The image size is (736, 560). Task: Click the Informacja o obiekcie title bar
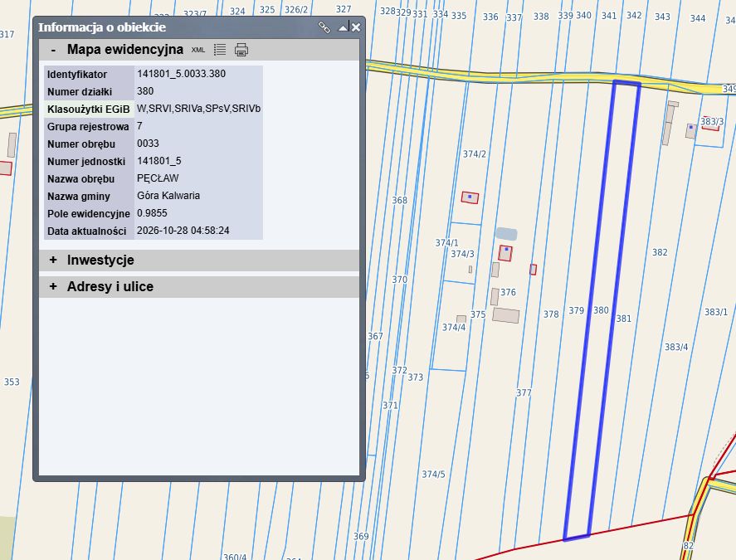click(x=199, y=27)
